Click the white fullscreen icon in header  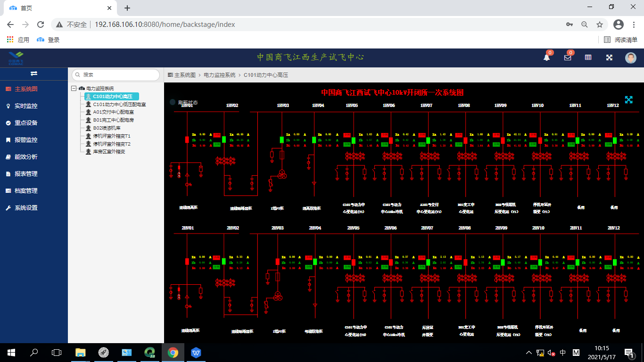tap(609, 58)
